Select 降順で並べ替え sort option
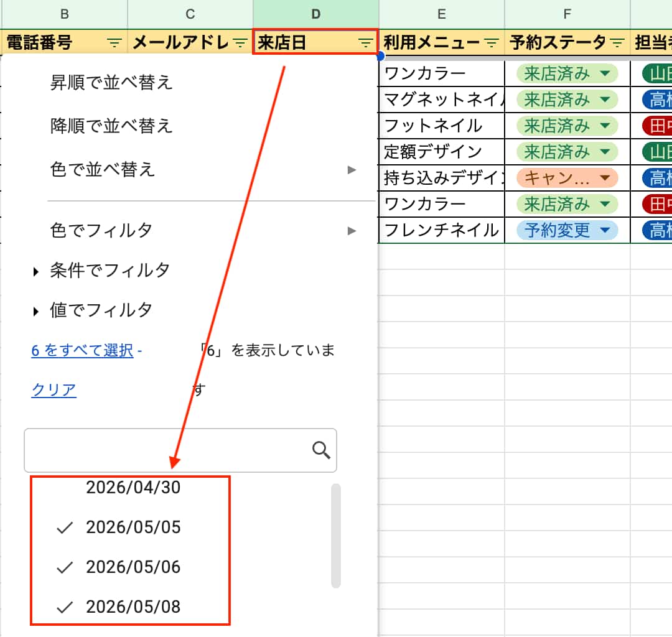This screenshot has width=672, height=637. point(111,126)
